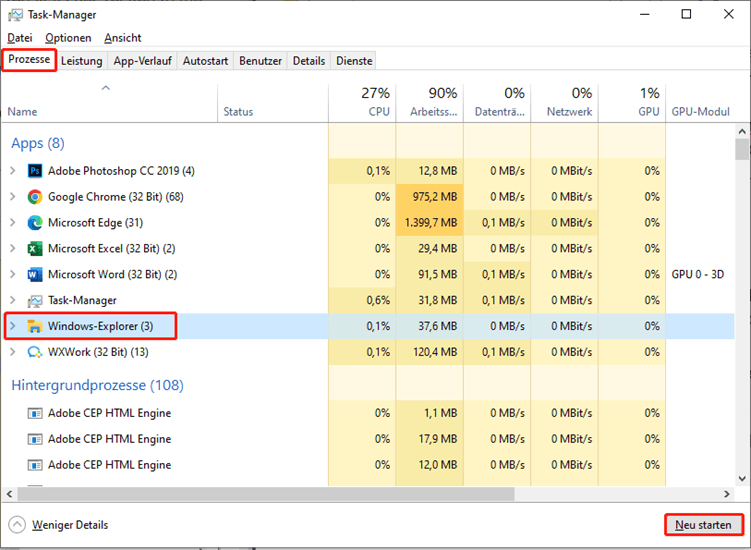This screenshot has height=550, width=751.
Task: Click the Apps (8) group heading
Action: [38, 143]
